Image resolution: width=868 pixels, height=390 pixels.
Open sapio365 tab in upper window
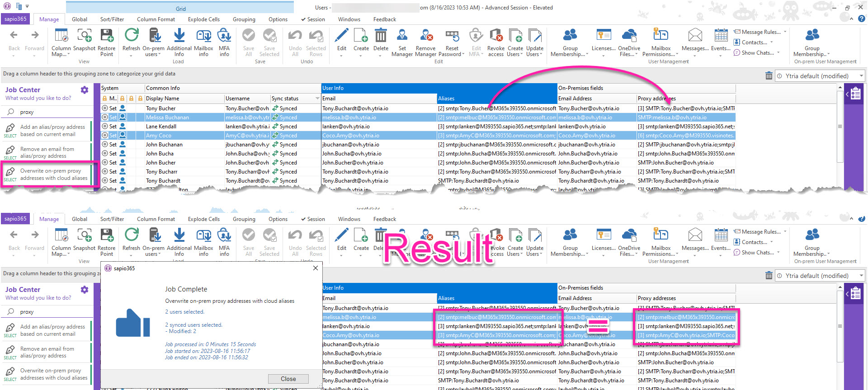coord(16,19)
